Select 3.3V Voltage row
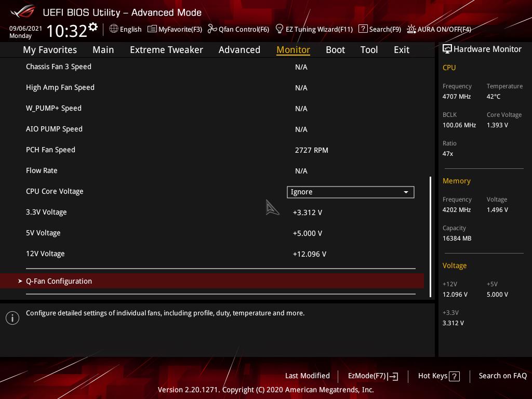 pos(212,212)
